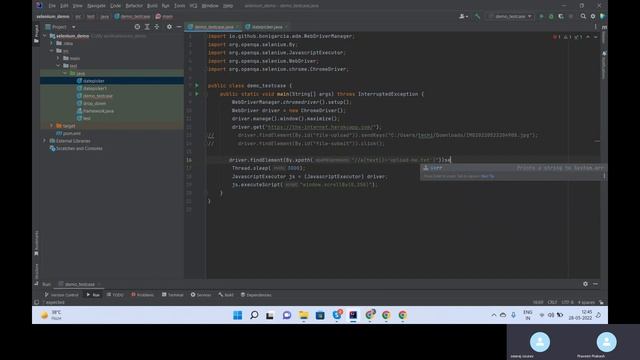Select demo_testcase class in project tree
This screenshot has height=360, width=640.
pos(98,96)
